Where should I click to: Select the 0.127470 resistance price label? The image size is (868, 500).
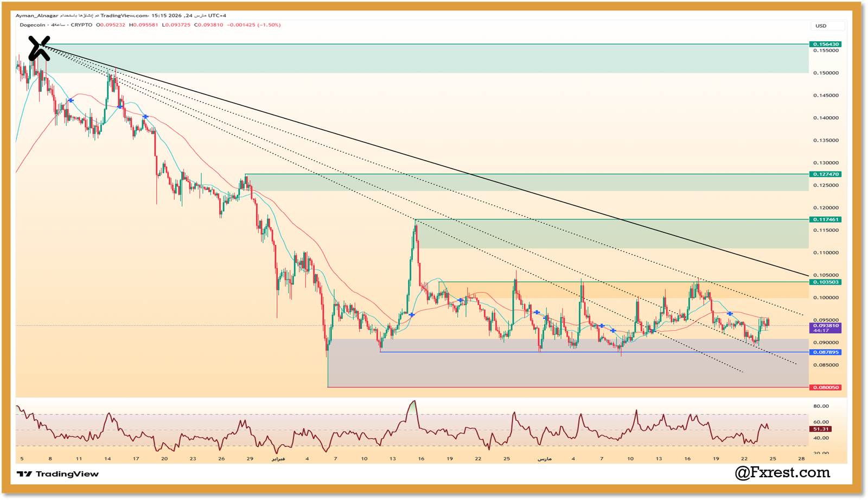(x=825, y=174)
